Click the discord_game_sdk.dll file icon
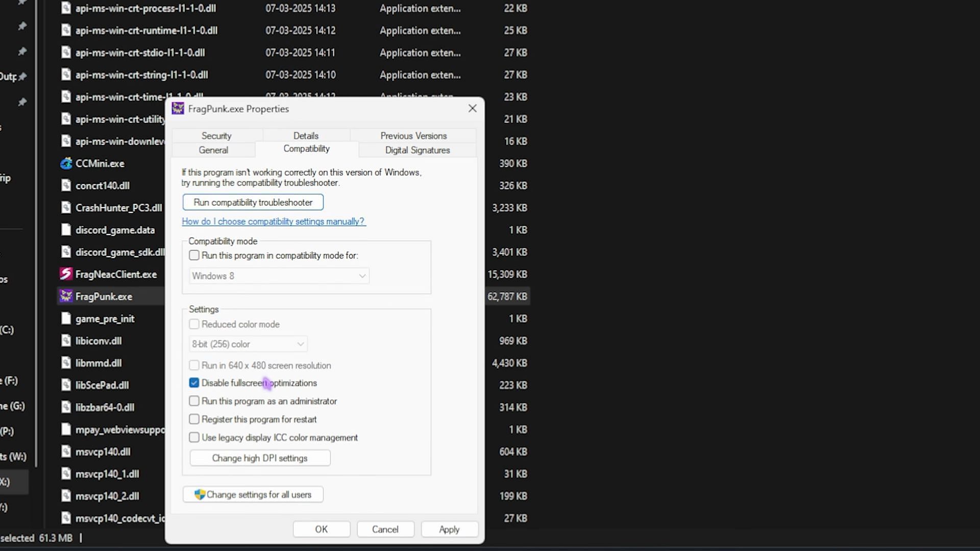 [66, 252]
